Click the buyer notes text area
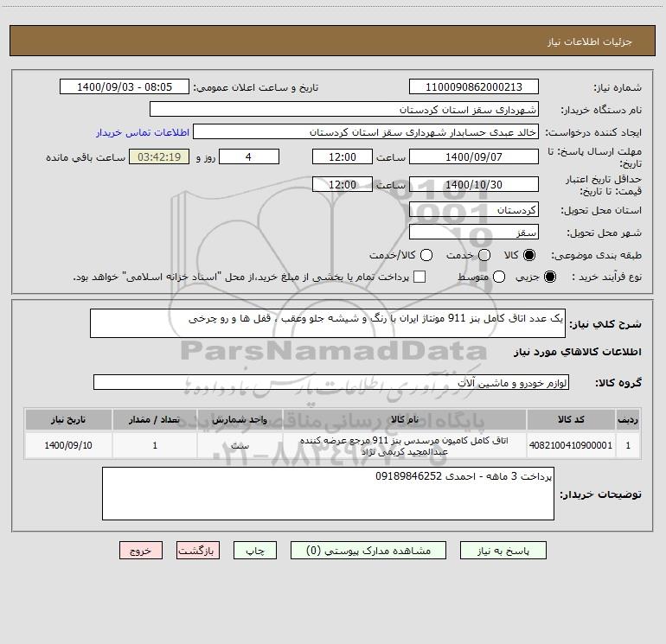This screenshot has width=666, height=644. (x=328, y=494)
